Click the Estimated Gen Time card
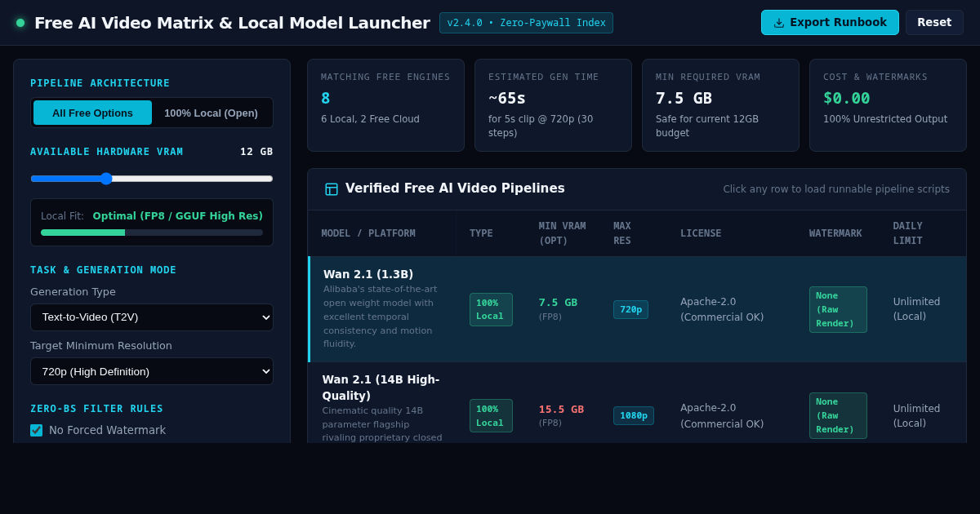 tap(553, 105)
